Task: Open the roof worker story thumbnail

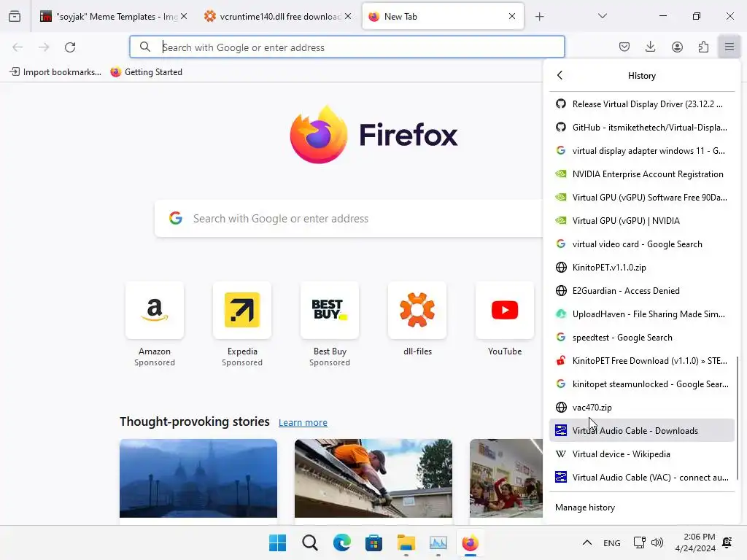Action: (x=373, y=478)
